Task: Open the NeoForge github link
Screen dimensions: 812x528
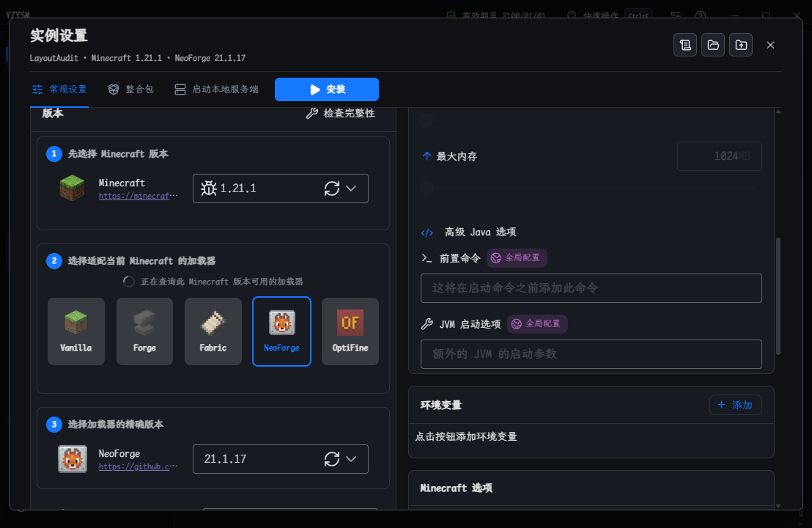Action: pyautogui.click(x=138, y=466)
